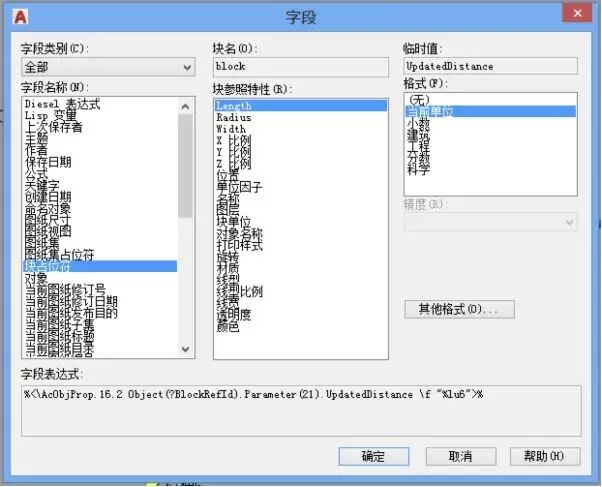Image resolution: width=602 pixels, height=487 pixels.
Task: Select '颜色' in block reference properties
Action: click(x=228, y=326)
